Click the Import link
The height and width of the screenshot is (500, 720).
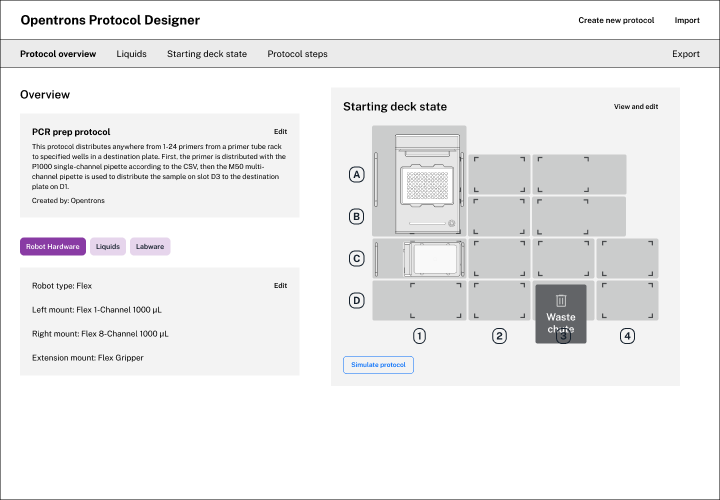coord(687,20)
